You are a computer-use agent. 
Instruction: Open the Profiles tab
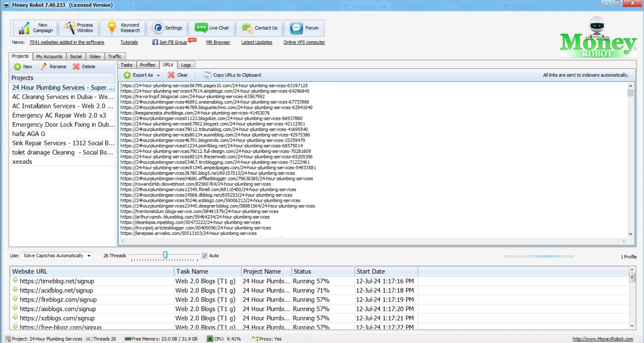(148, 65)
